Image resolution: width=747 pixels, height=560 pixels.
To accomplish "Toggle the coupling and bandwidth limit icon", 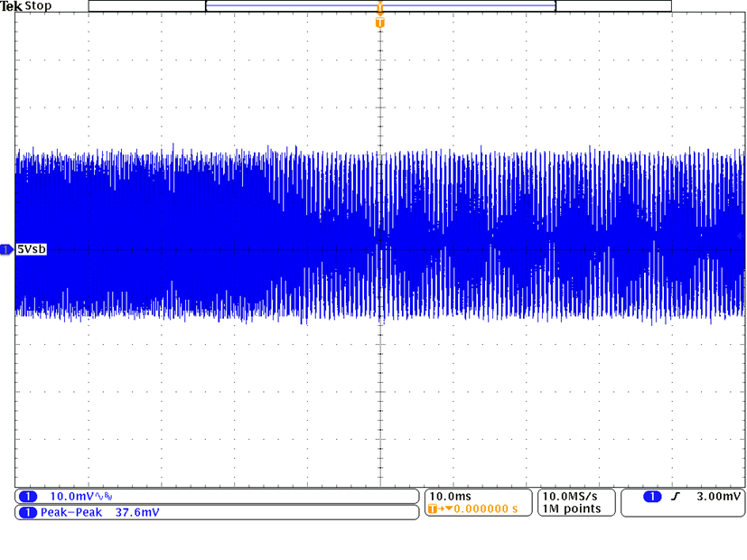I will click(106, 497).
